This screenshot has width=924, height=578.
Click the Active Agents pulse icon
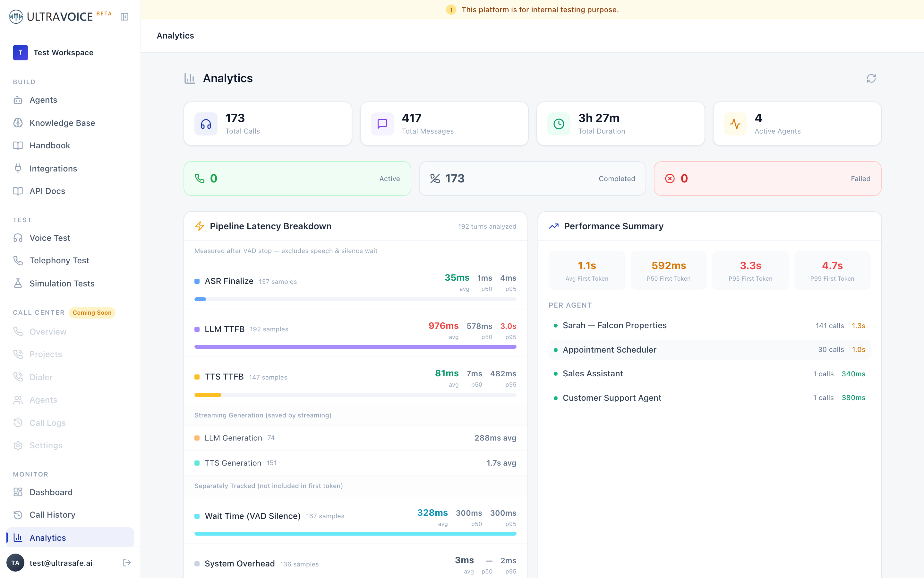click(735, 124)
